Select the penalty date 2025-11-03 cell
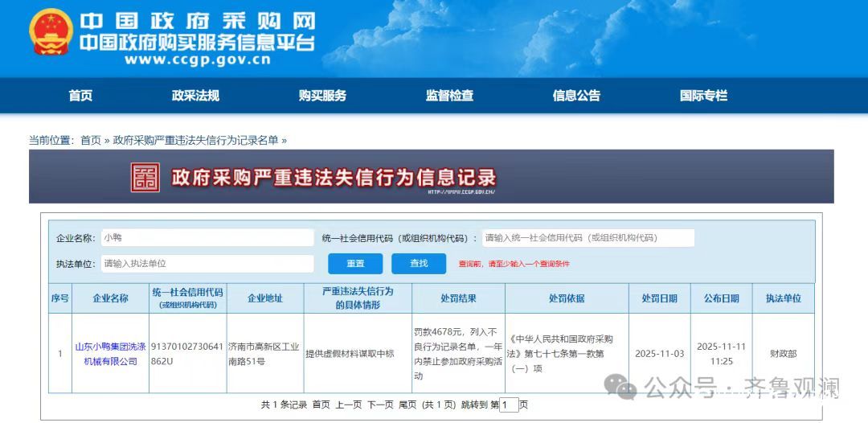The image size is (868, 423). 659,353
